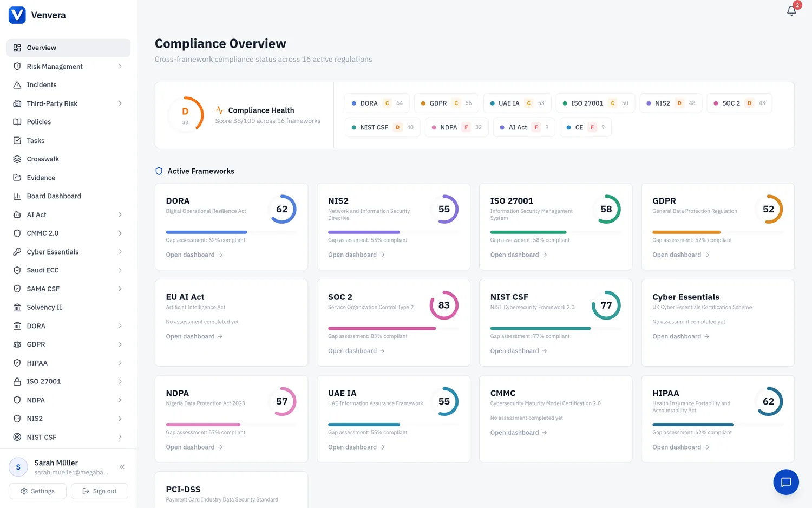Viewport: 812px width, 508px height.
Task: Click the Crosswalk layers icon
Action: [x=17, y=159]
